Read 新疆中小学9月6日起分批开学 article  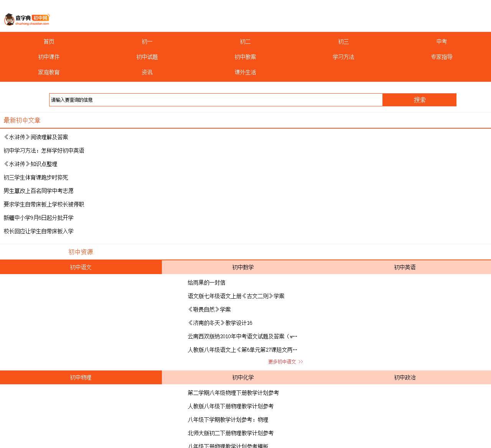pyautogui.click(x=39, y=218)
